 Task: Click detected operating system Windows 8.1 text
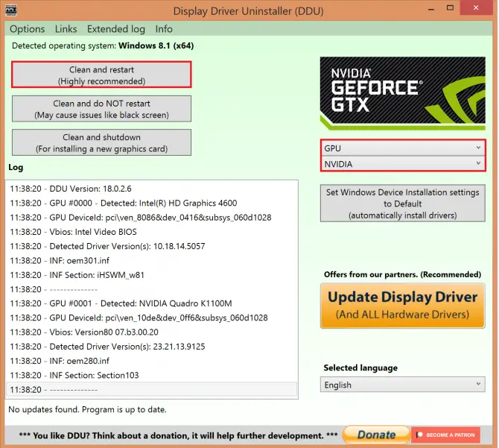click(103, 46)
